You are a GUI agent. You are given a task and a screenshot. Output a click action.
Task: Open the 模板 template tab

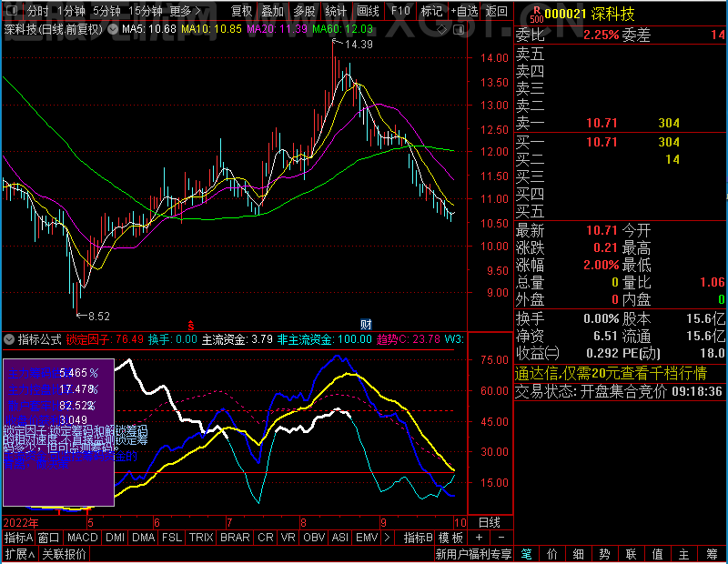click(x=450, y=538)
